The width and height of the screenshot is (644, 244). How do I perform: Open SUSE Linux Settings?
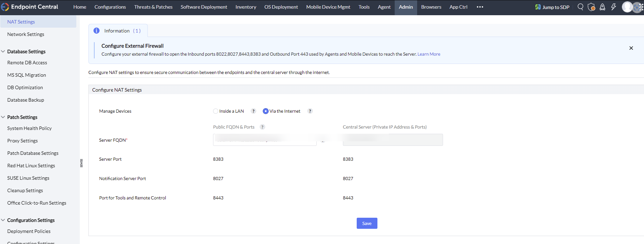(28, 178)
